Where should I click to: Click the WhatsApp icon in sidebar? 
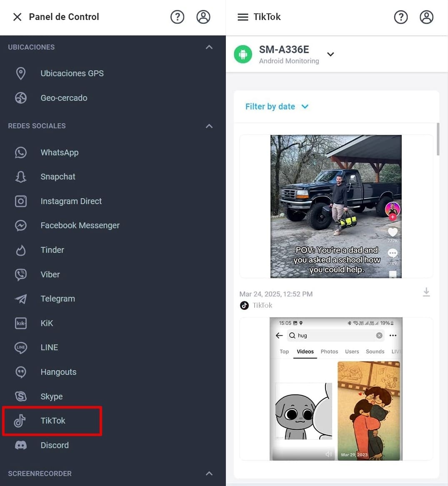click(x=21, y=152)
